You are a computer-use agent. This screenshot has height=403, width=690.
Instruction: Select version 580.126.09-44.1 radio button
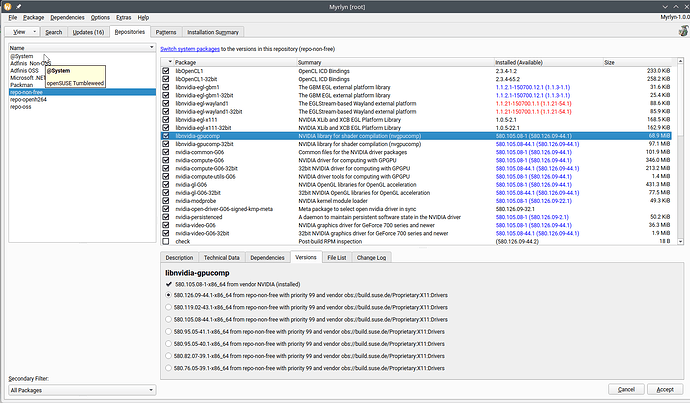click(169, 296)
